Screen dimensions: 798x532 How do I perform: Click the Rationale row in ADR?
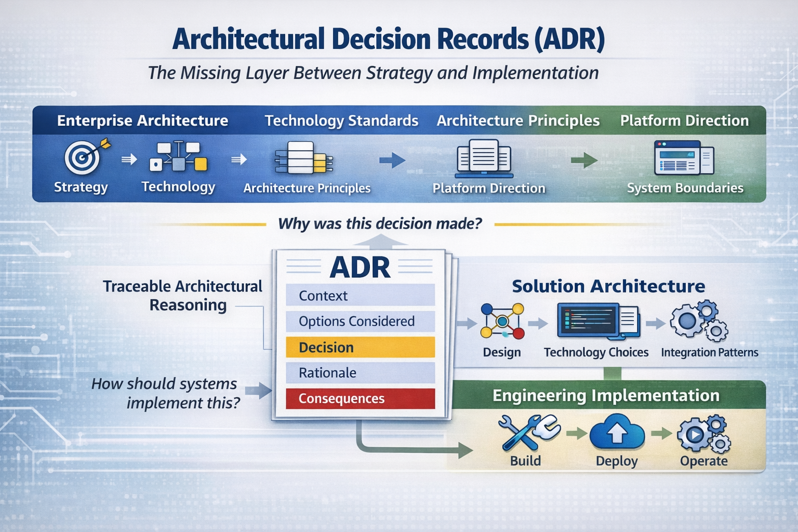(x=360, y=373)
